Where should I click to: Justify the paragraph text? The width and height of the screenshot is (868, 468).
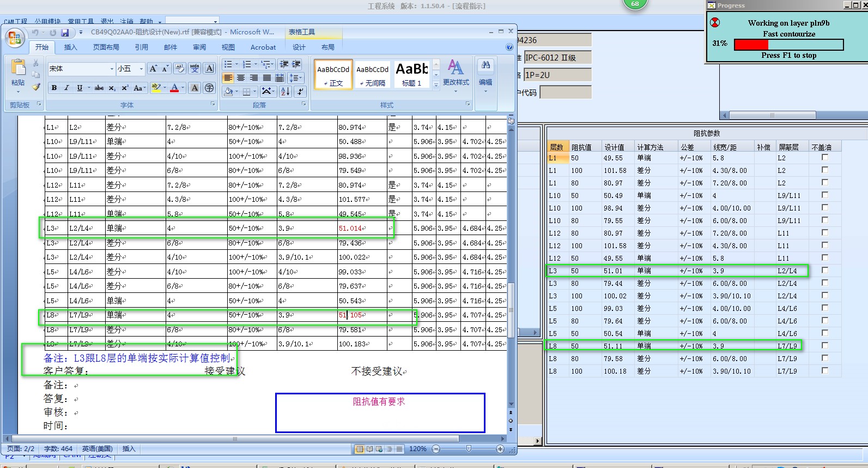pos(267,78)
